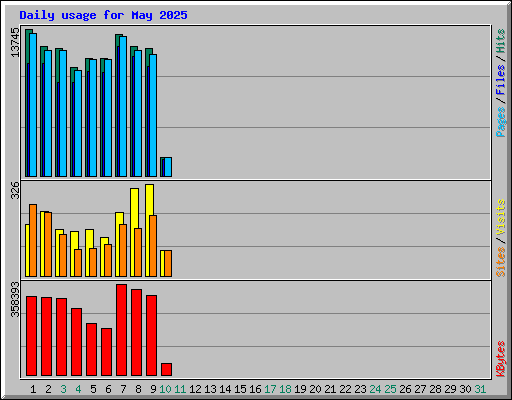
Task: Click the cyan pages bar for day 1
Action: tap(33, 105)
